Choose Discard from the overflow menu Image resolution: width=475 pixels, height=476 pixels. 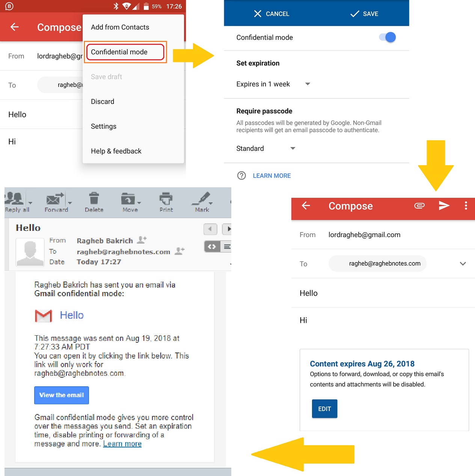103,102
